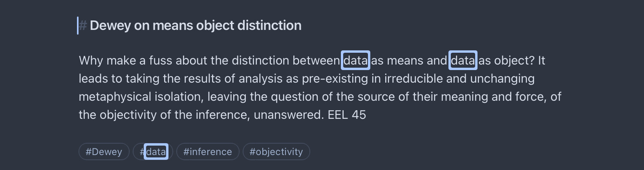Select the #inference tag
644x170 pixels.
[x=207, y=152]
